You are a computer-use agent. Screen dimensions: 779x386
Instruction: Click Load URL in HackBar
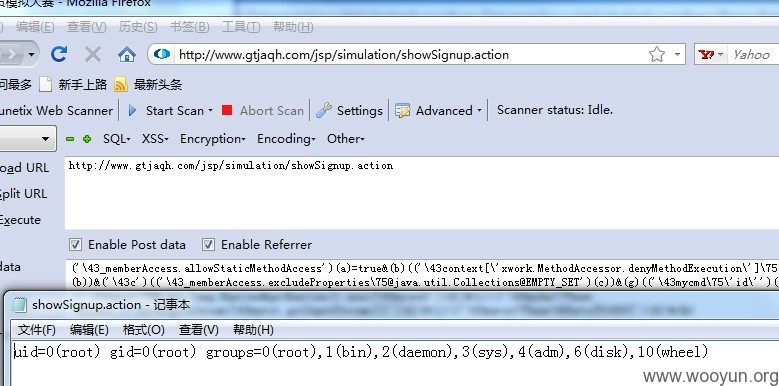(x=24, y=168)
